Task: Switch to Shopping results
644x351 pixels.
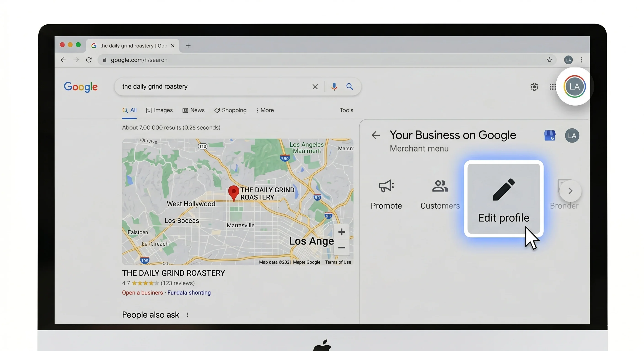Action: click(230, 110)
